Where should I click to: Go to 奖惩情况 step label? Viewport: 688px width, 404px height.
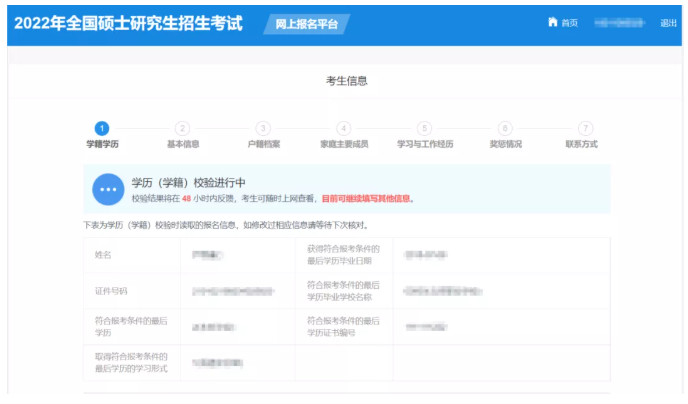tap(505, 144)
